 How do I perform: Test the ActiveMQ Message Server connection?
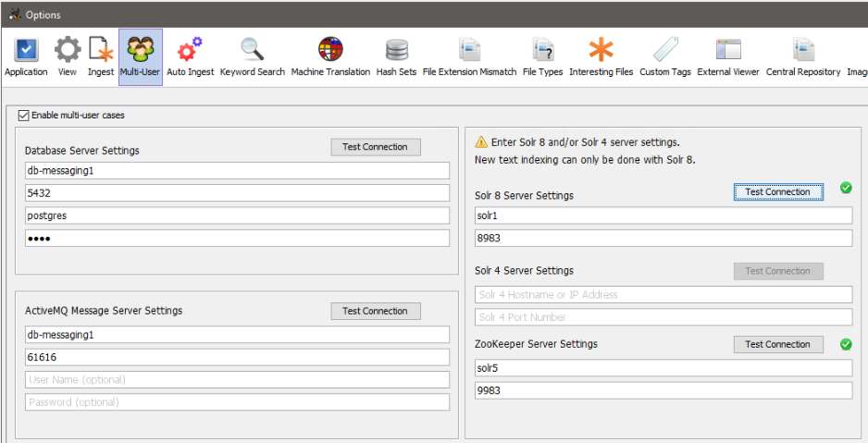[375, 312]
